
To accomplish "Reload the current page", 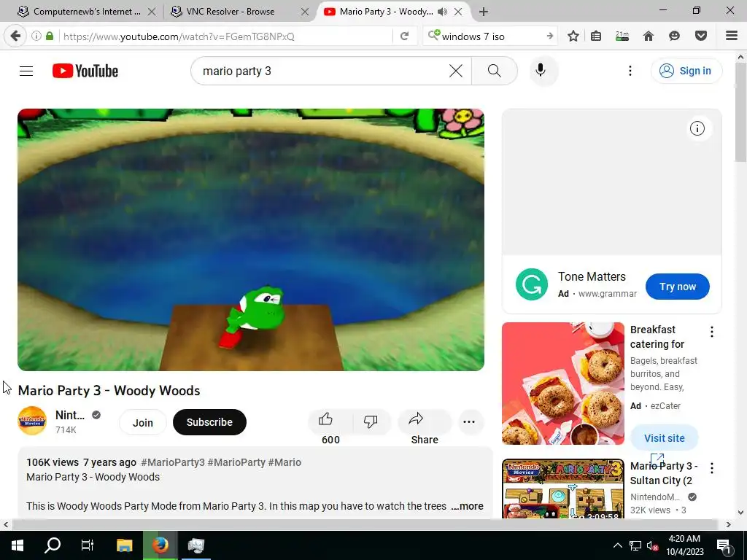I will click(x=404, y=36).
